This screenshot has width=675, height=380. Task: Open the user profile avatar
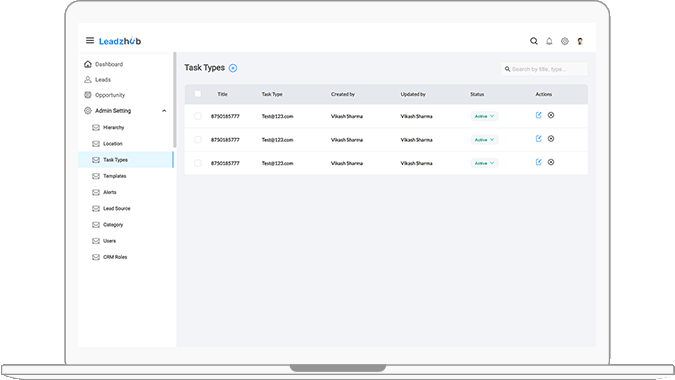coord(580,41)
